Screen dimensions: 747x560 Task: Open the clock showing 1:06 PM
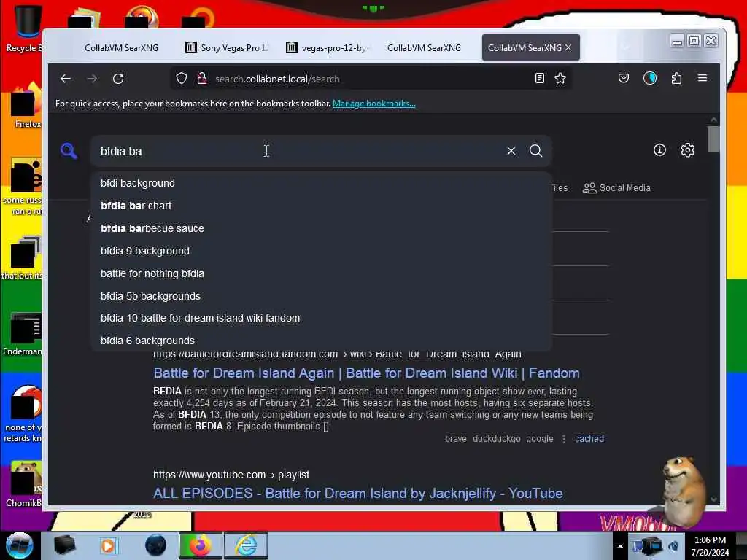point(710,546)
